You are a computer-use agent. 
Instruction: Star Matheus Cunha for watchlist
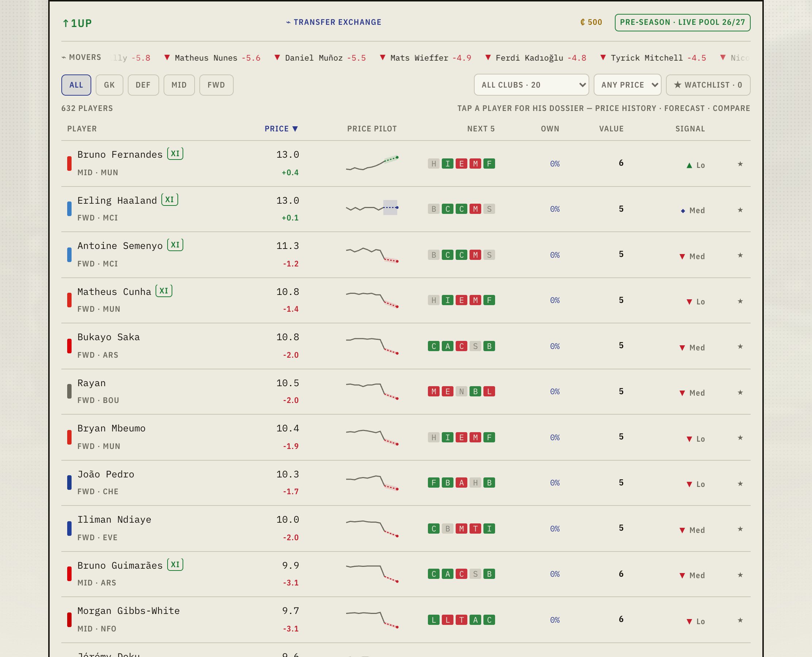pos(740,301)
